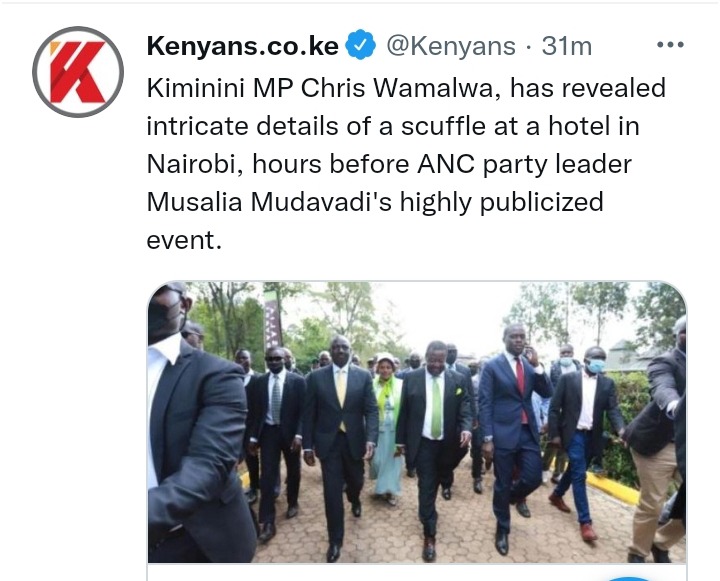This screenshot has width=720, height=581.
Task: Click the Kenyans.co.ke display name
Action: point(242,45)
